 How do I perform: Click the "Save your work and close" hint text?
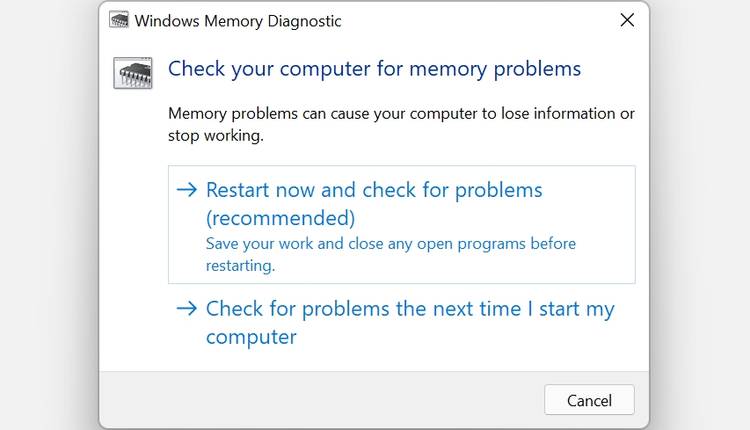click(390, 243)
